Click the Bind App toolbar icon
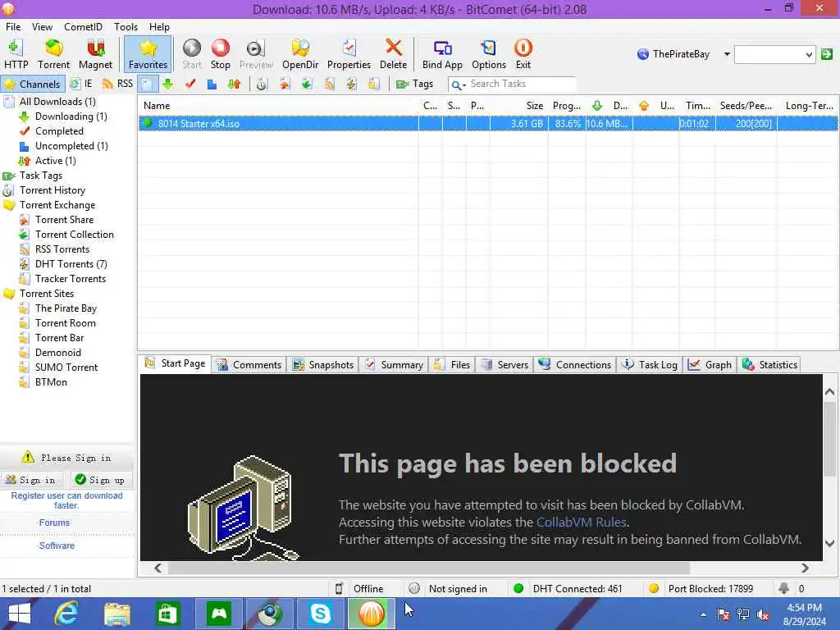The width and height of the screenshot is (840, 630). 442,54
